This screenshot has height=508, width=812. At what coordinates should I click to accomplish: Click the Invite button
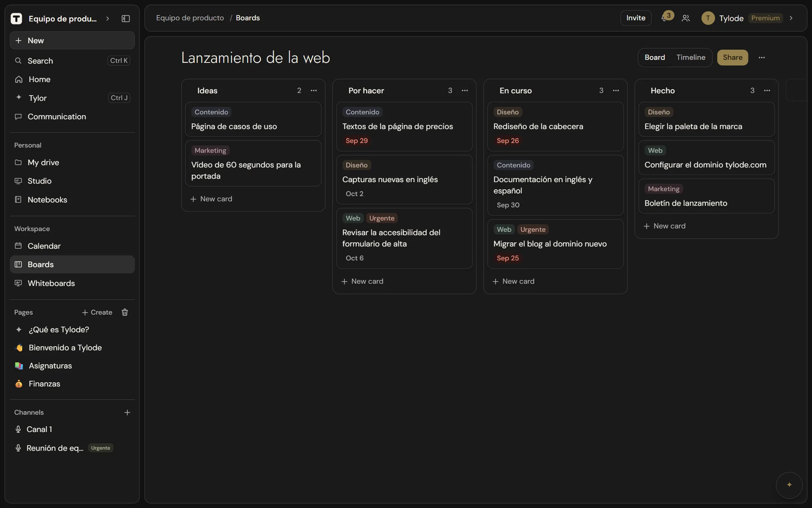(x=635, y=18)
